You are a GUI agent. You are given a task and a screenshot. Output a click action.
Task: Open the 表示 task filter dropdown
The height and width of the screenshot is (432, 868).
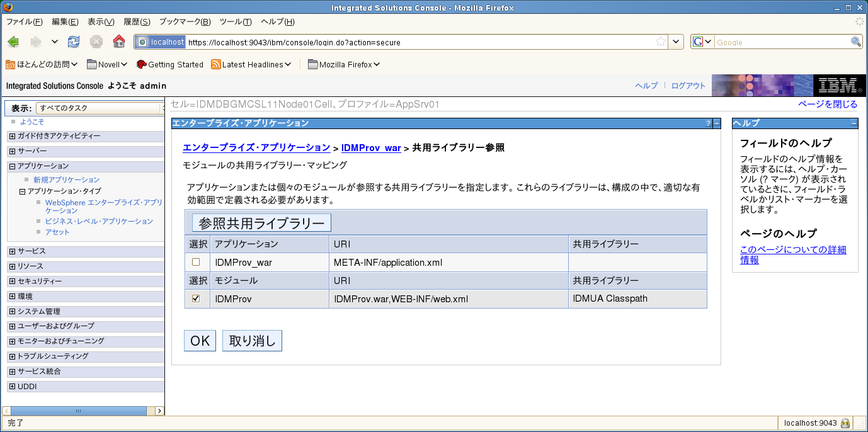point(100,108)
